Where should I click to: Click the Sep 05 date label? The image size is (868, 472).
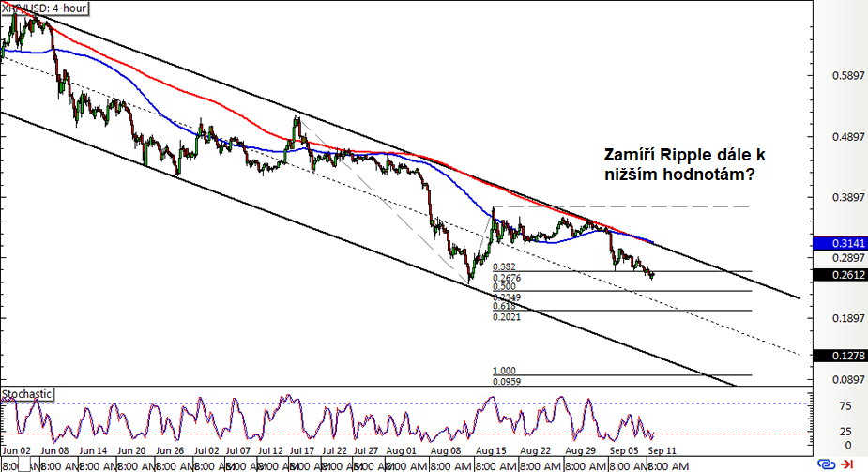(x=624, y=451)
